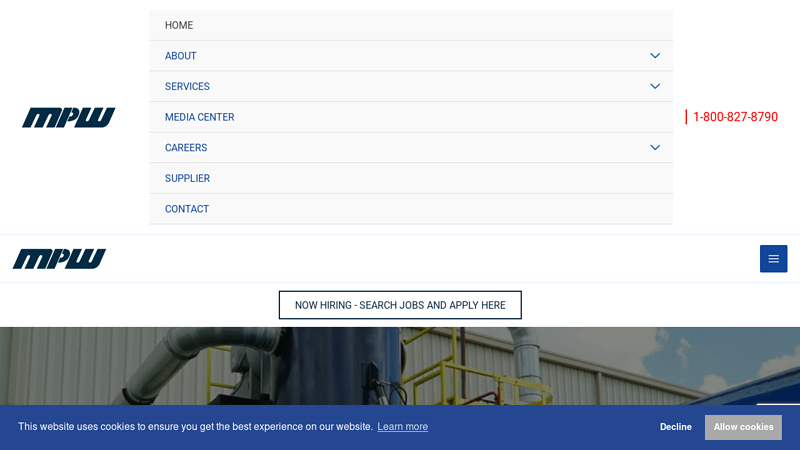Decline the website cookies
The image size is (800, 450).
pos(675,427)
